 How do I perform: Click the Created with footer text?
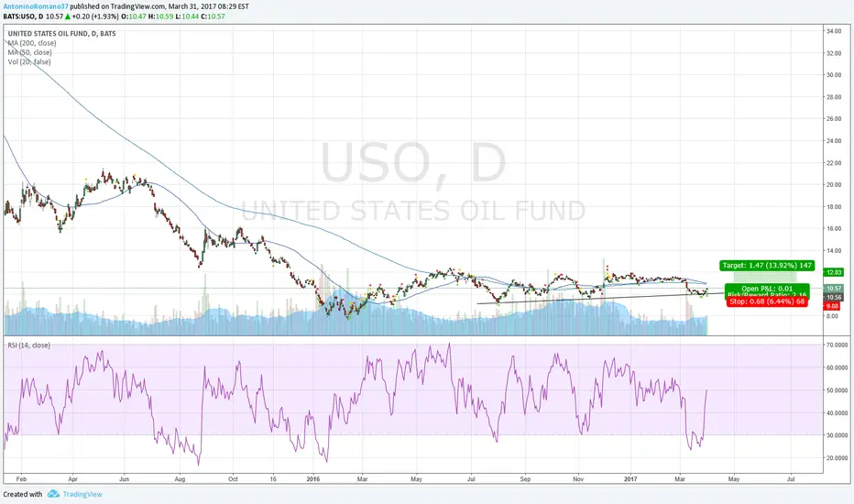coord(23,494)
